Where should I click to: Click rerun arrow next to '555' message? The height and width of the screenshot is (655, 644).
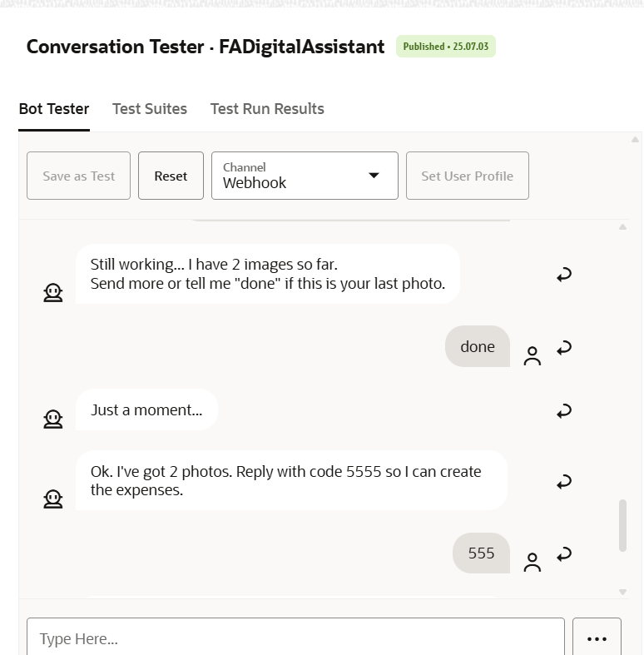pyautogui.click(x=564, y=554)
